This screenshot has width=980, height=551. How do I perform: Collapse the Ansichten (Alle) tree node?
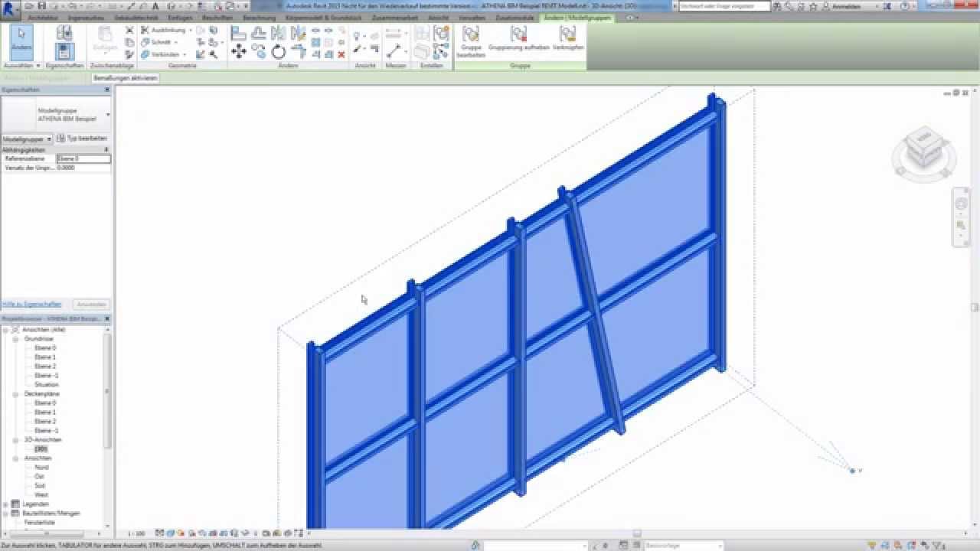click(5, 329)
